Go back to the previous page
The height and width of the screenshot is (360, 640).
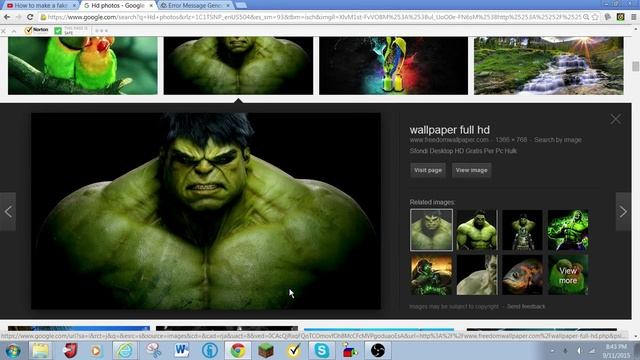point(7,17)
